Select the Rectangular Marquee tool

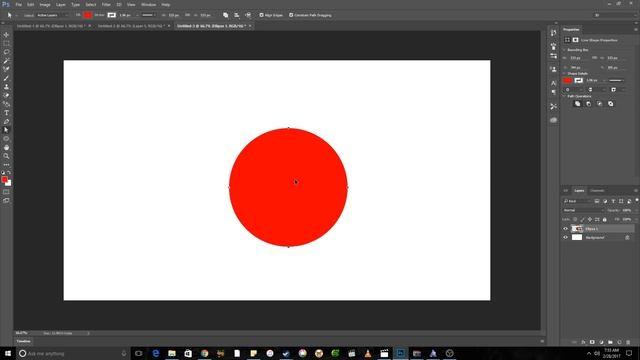click(6, 43)
